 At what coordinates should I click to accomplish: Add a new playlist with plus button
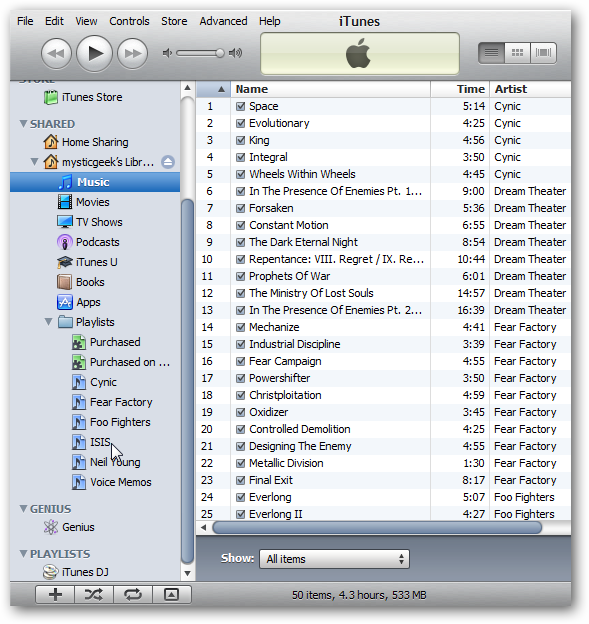[x=55, y=595]
